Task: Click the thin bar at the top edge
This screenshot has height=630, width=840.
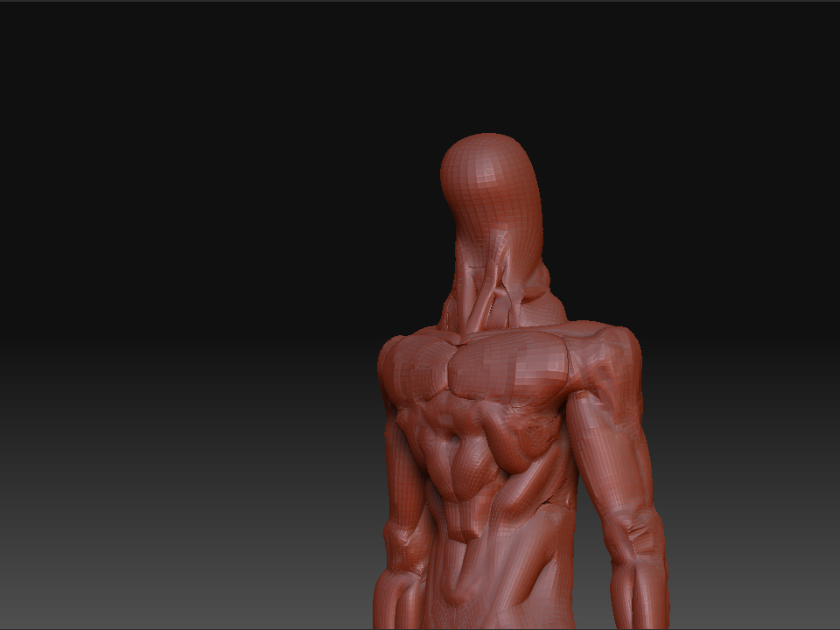Action: [420, 4]
